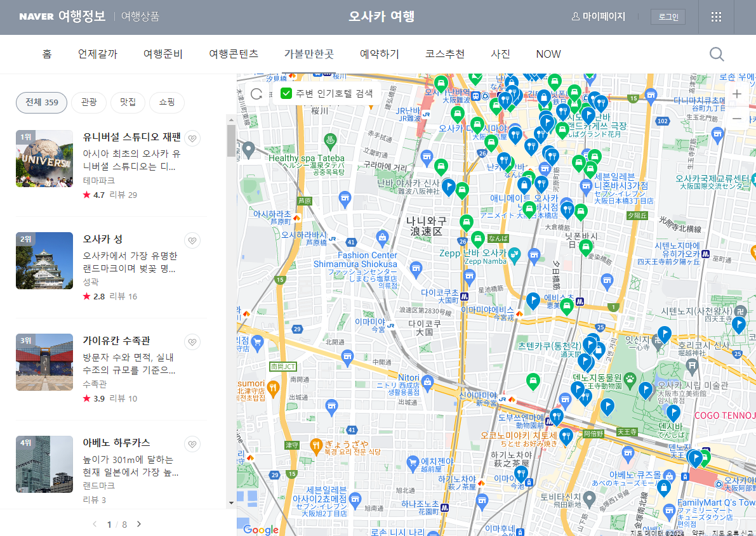Open the search magnifier icon

pyautogui.click(x=717, y=54)
